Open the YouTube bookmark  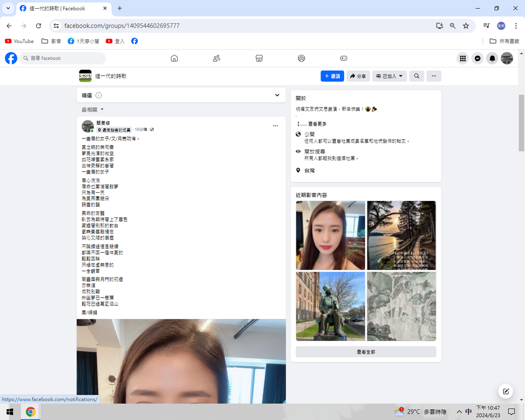click(x=19, y=41)
